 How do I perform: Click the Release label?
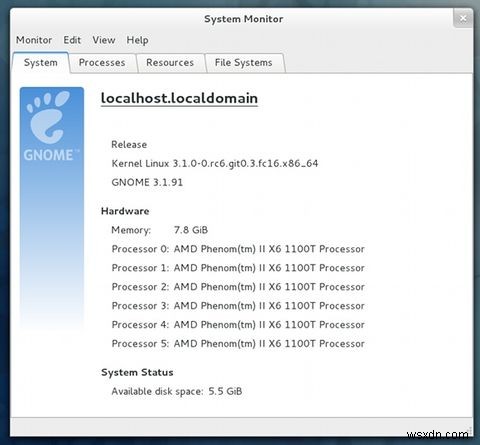point(129,145)
